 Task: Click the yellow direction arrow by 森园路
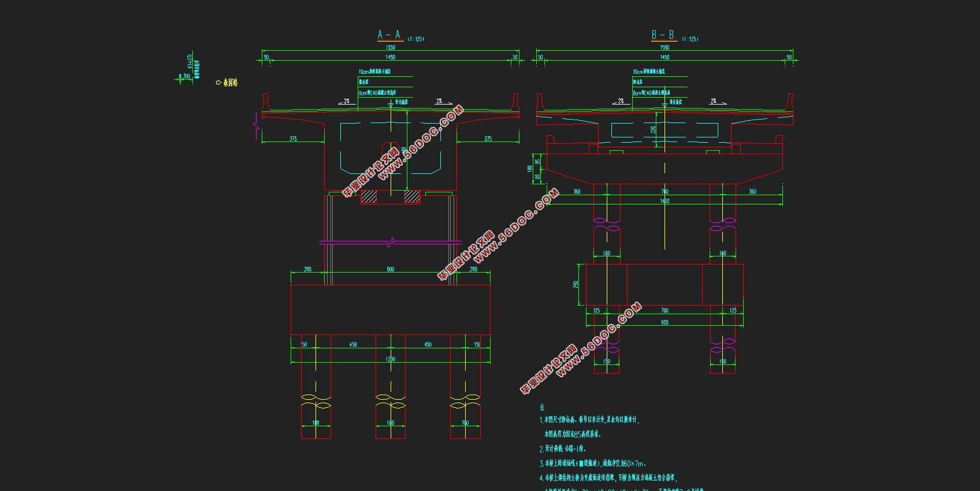pos(218,83)
